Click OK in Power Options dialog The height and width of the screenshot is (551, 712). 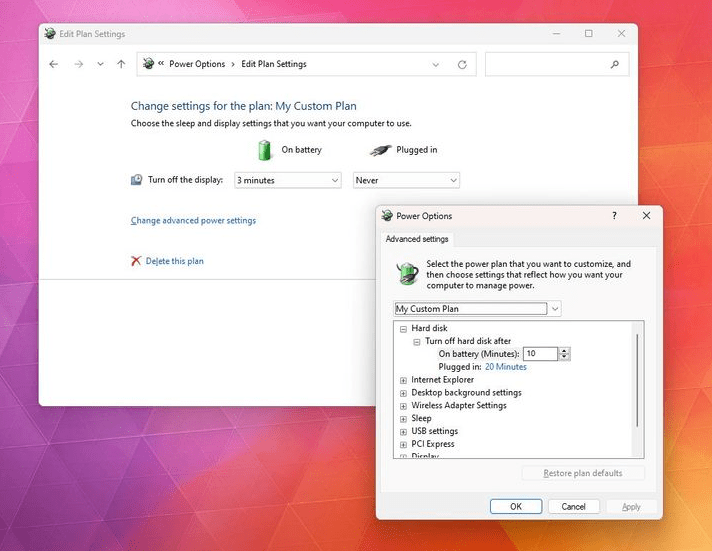516,506
